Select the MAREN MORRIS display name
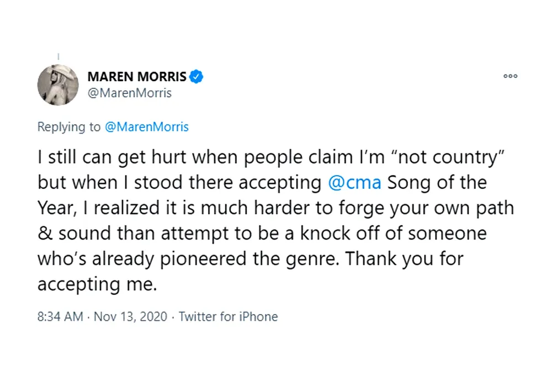This screenshot has height=392, width=552. (x=137, y=76)
